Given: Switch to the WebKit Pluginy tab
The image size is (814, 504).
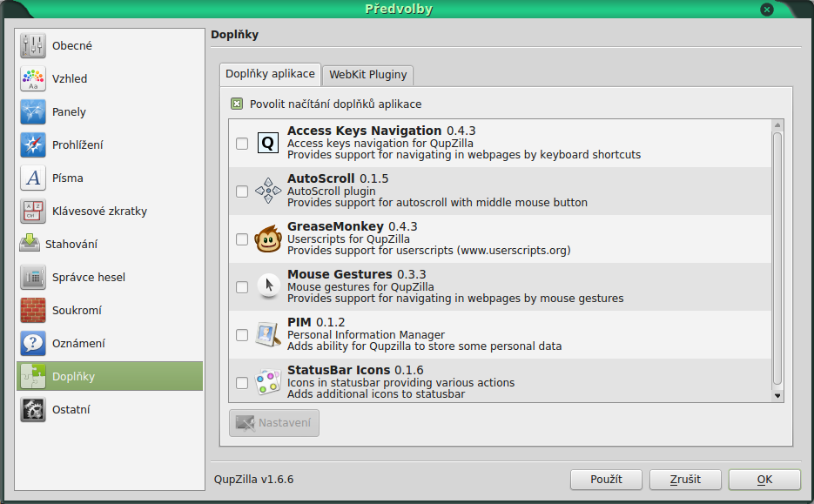Looking at the screenshot, I should point(368,75).
